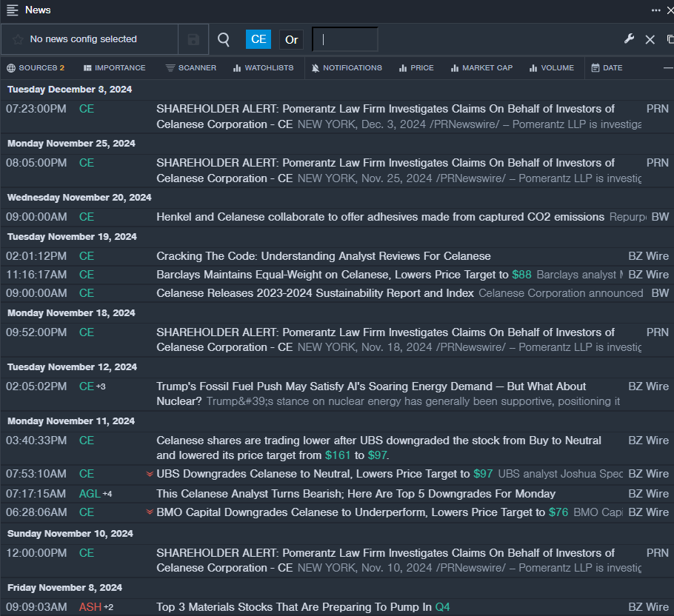Open the Cracking The Code analyst reviews article
This screenshot has height=616, width=674.
coord(323,256)
